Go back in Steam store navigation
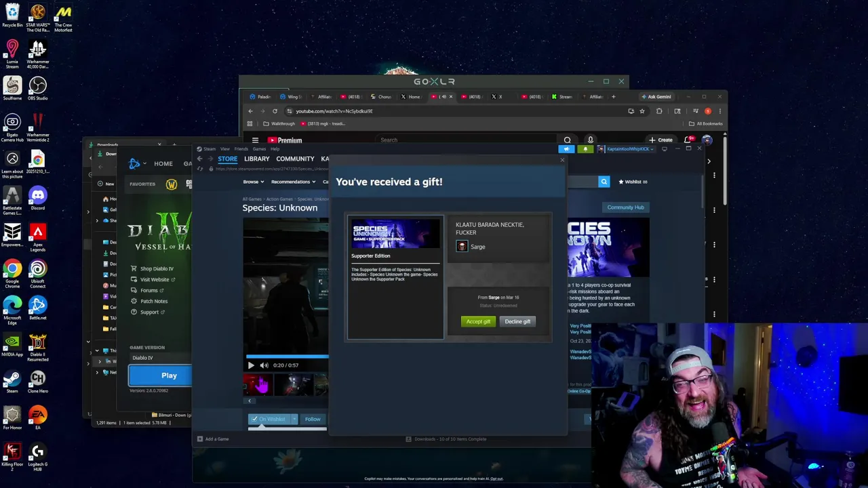This screenshot has width=868, height=488. (x=199, y=159)
